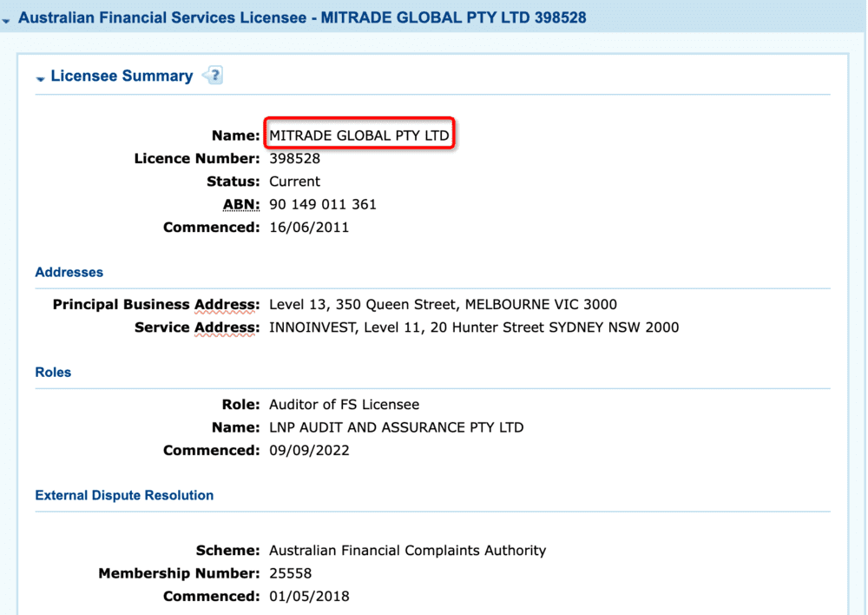Click the ABN value 90 149 011 361
The image size is (868, 615).
click(x=323, y=205)
